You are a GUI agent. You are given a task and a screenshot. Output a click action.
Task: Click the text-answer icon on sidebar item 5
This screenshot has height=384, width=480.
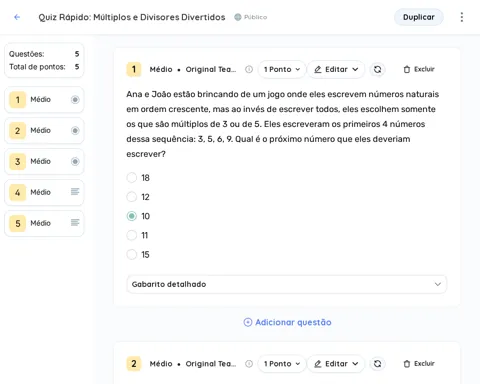click(75, 222)
